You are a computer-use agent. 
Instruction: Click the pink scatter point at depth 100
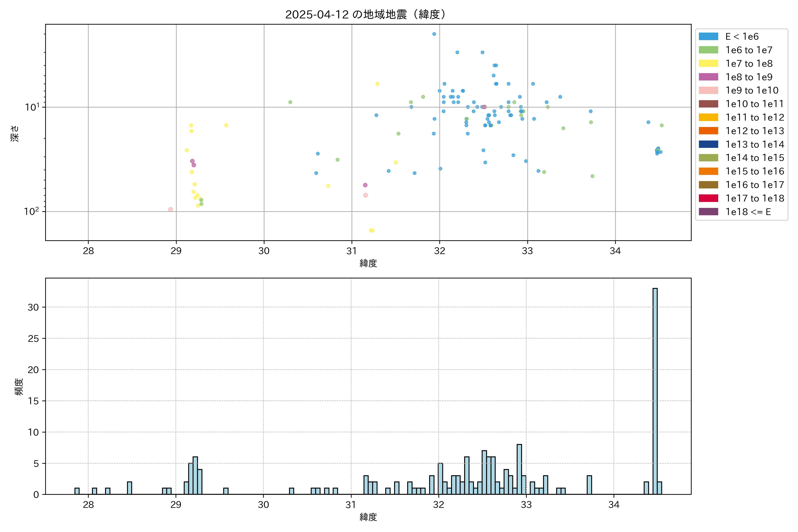tap(171, 209)
